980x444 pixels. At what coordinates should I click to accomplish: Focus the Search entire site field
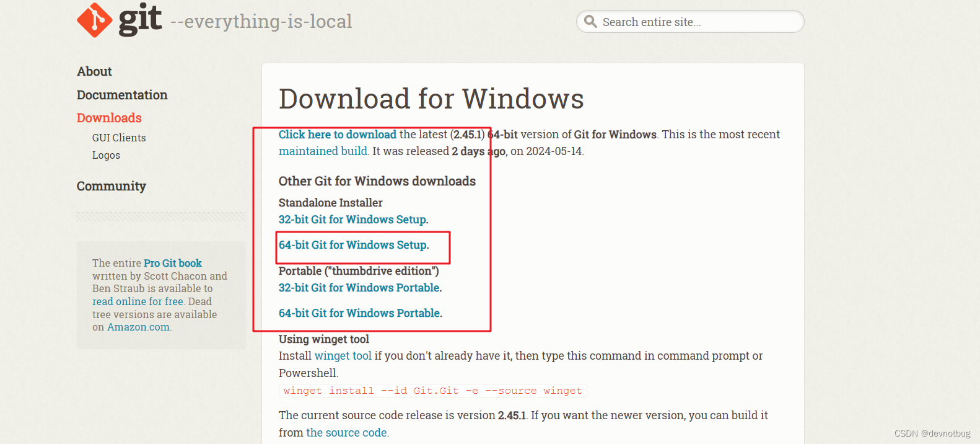(690, 22)
